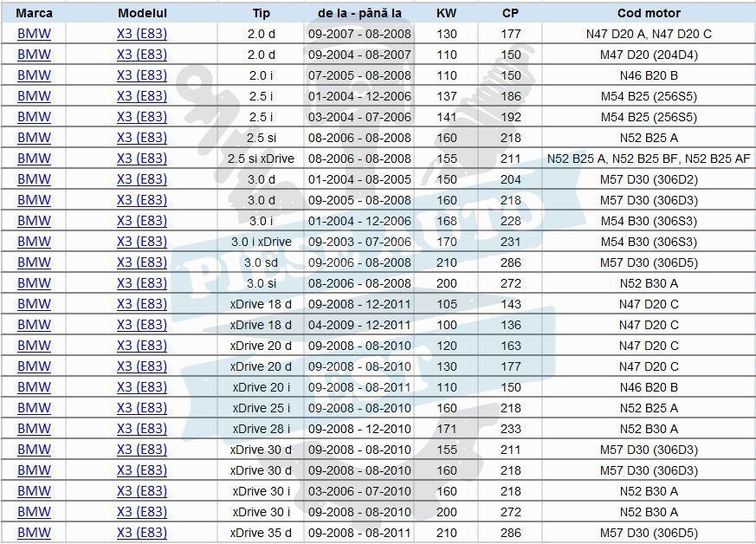The width and height of the screenshot is (756, 544).
Task: Select date range '09-2003 - 07-2006'
Action: click(359, 242)
